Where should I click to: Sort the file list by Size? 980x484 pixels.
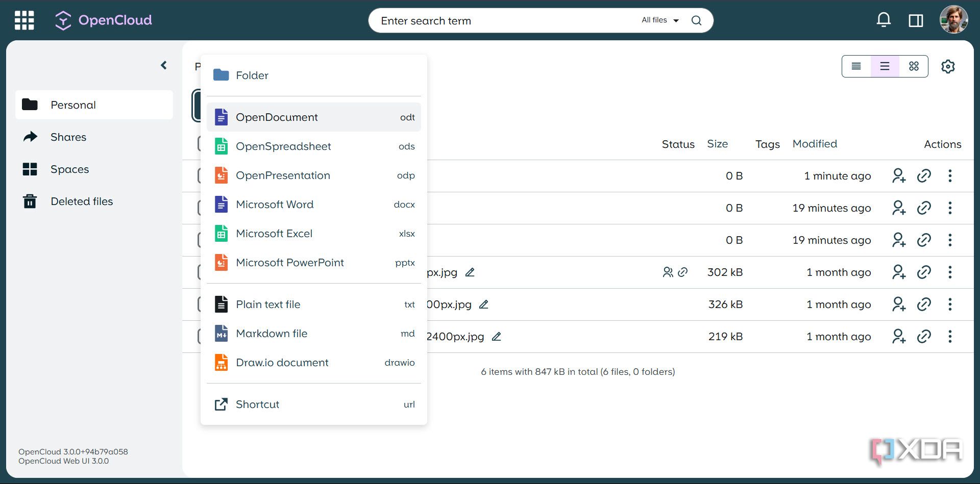717,144
